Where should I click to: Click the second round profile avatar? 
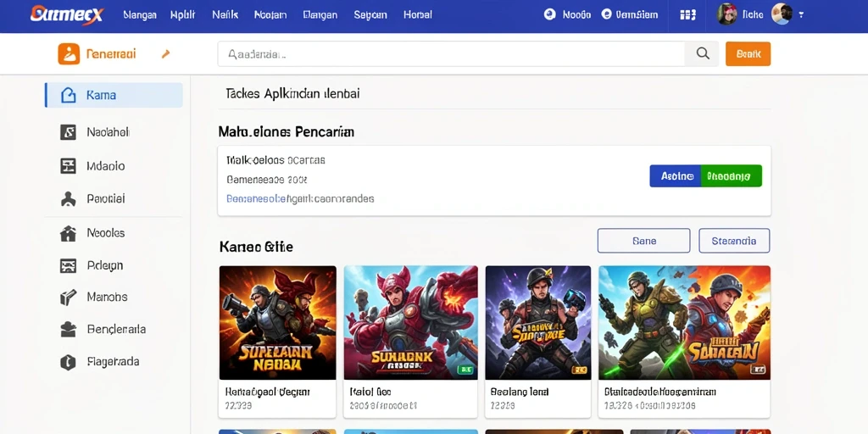click(x=781, y=14)
